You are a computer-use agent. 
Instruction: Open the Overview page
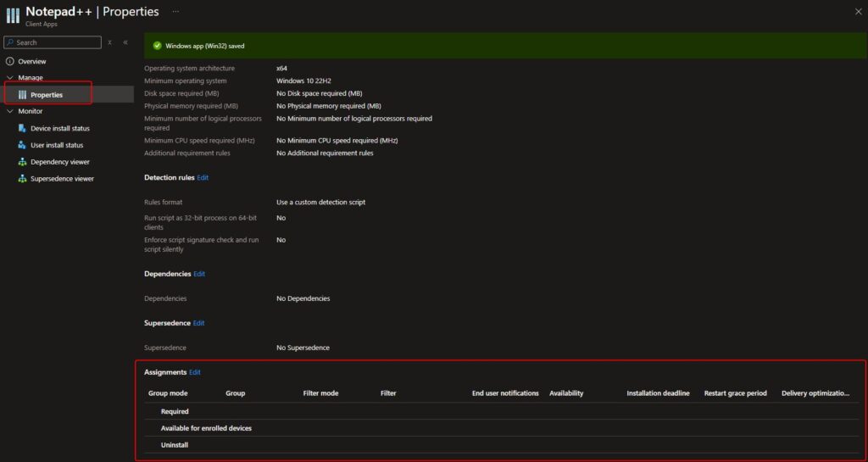click(32, 61)
